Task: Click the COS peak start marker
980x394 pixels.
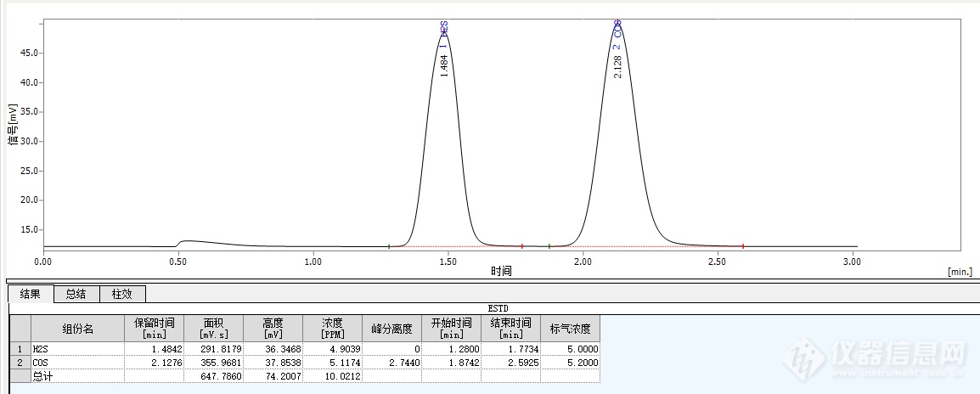Action: (x=549, y=246)
